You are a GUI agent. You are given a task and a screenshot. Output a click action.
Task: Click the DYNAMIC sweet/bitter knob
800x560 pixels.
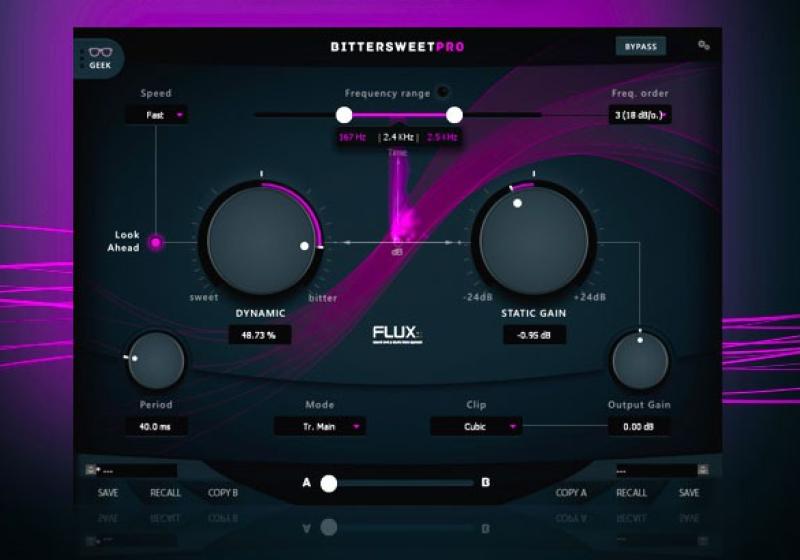261,241
